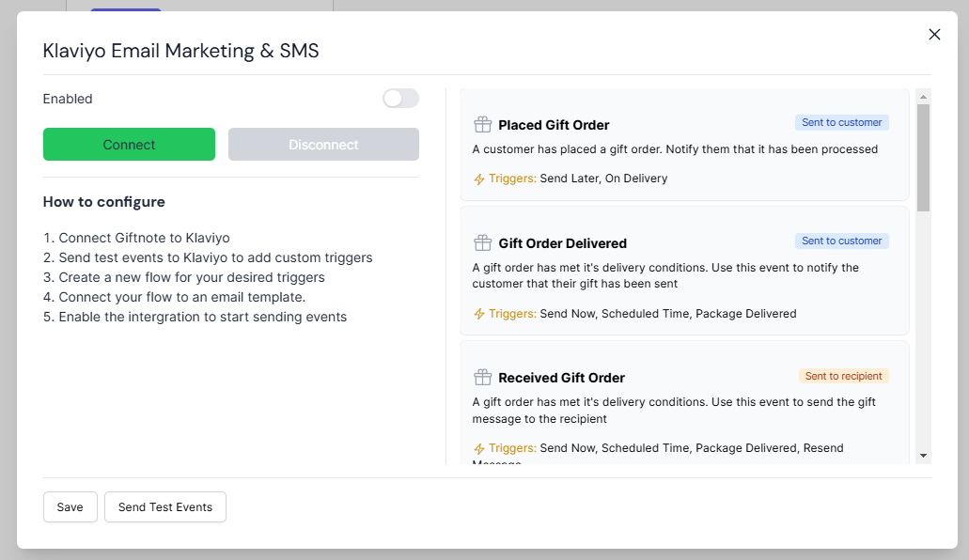Click the Received Gift Order title
This screenshot has height=560, width=969.
[x=561, y=378]
